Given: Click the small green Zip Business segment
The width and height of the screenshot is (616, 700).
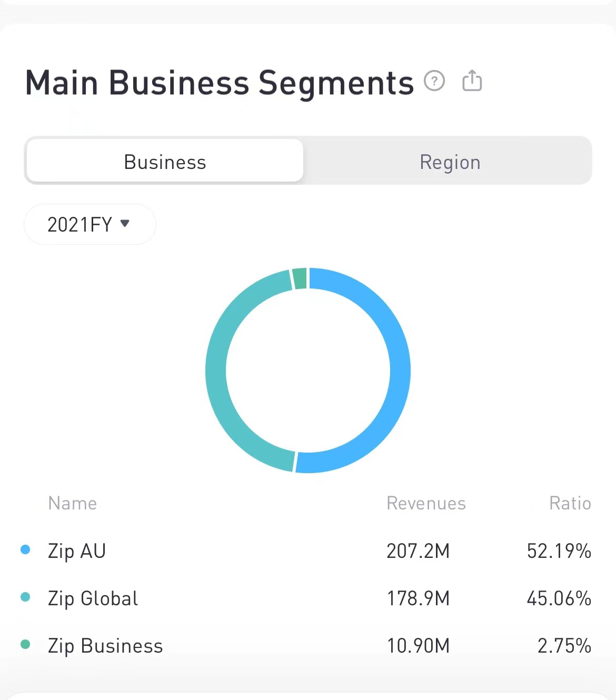Looking at the screenshot, I should (300, 278).
